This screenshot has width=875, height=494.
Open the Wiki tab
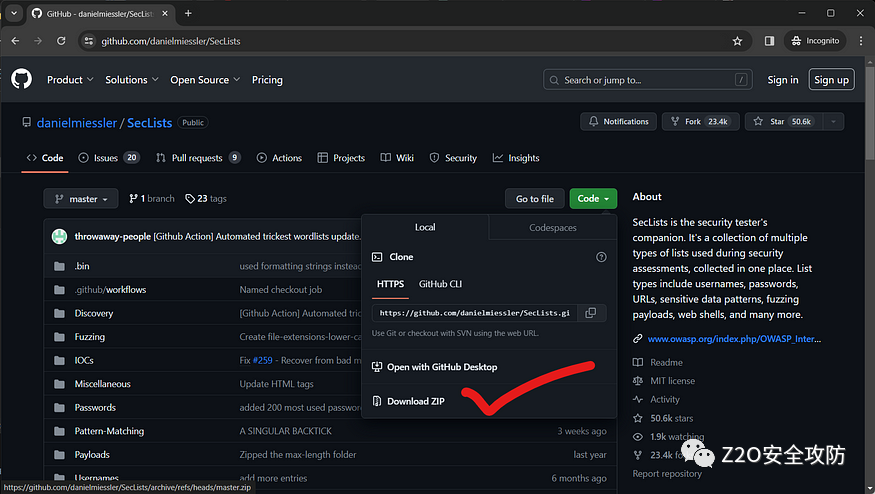(x=397, y=158)
